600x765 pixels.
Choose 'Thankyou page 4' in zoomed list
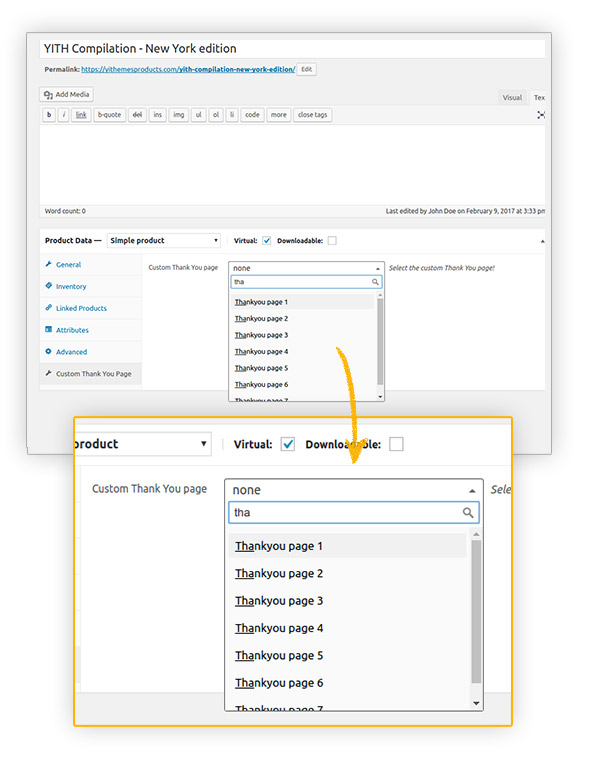pyautogui.click(x=347, y=628)
